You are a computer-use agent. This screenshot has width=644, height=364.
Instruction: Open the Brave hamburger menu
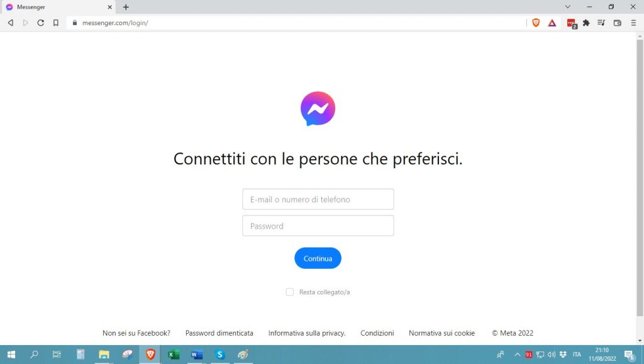[x=633, y=23]
